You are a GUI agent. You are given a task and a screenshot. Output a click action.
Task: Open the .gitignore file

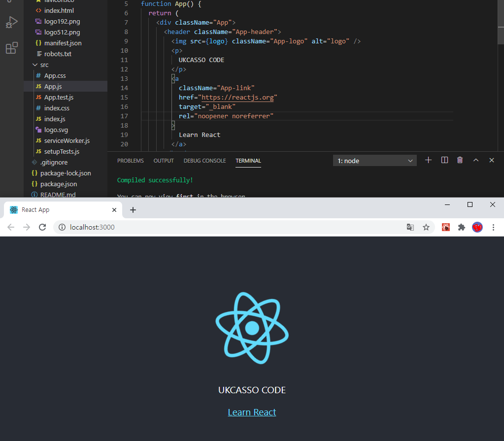(54, 162)
